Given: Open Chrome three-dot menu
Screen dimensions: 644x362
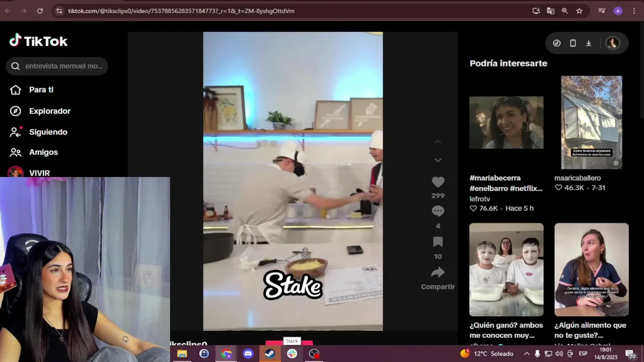Looking at the screenshot, I should coord(634,11).
